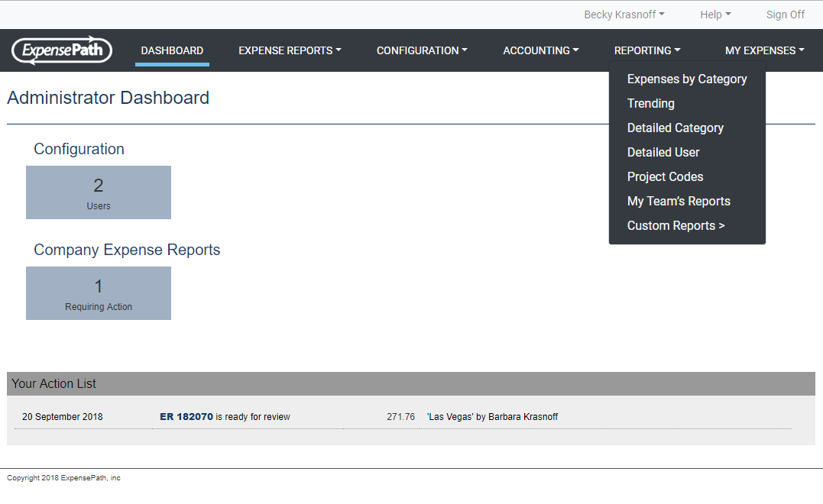
Task: Open the Expenses by Category report
Action: pos(686,79)
